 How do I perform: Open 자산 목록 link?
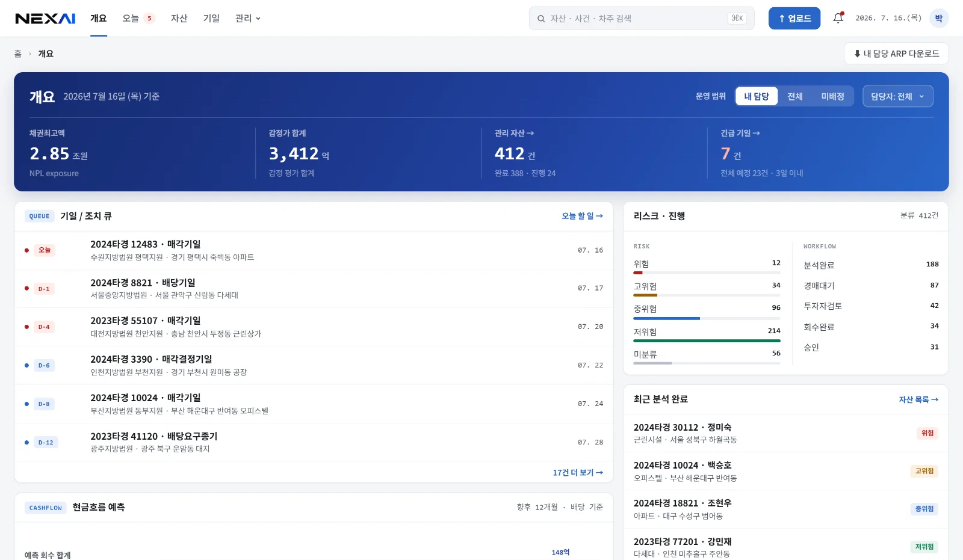pos(918,399)
